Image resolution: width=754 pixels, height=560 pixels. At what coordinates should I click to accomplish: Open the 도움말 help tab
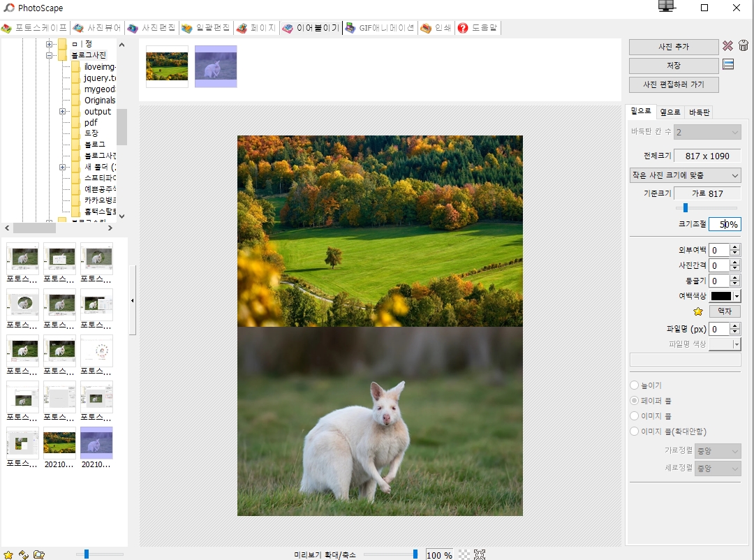tap(478, 28)
